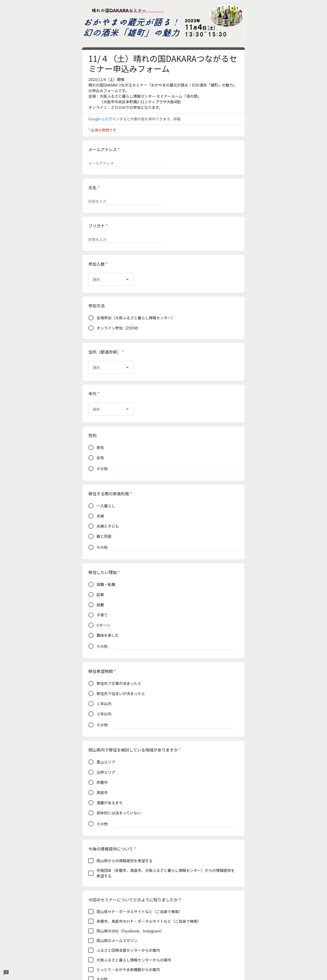
Task: Click the 検討している地域 その他 text field
Action: 175,824
